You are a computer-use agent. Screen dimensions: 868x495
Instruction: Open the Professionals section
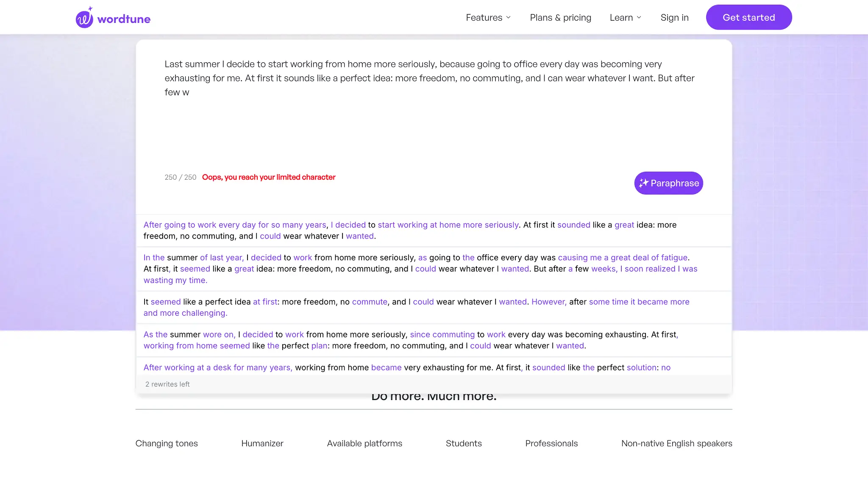[551, 443]
